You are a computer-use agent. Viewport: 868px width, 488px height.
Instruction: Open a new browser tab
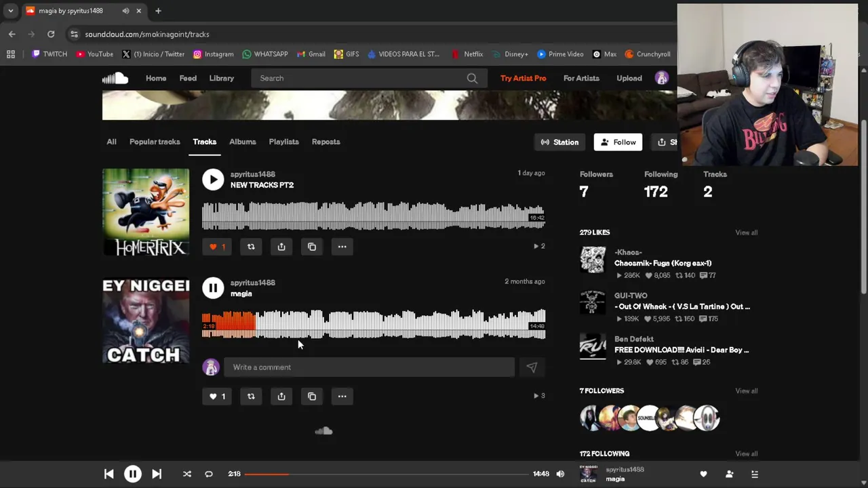point(158,11)
